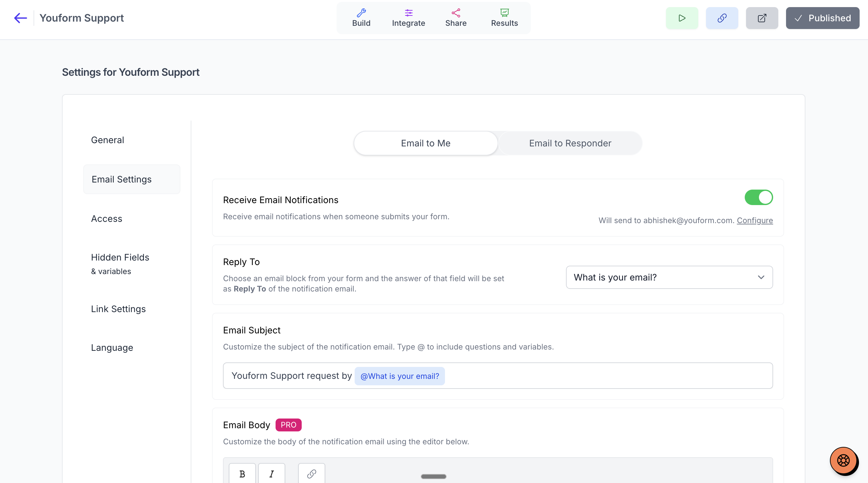Image resolution: width=868 pixels, height=483 pixels.
Task: Select Email Settings in the sidebar
Action: click(x=131, y=179)
